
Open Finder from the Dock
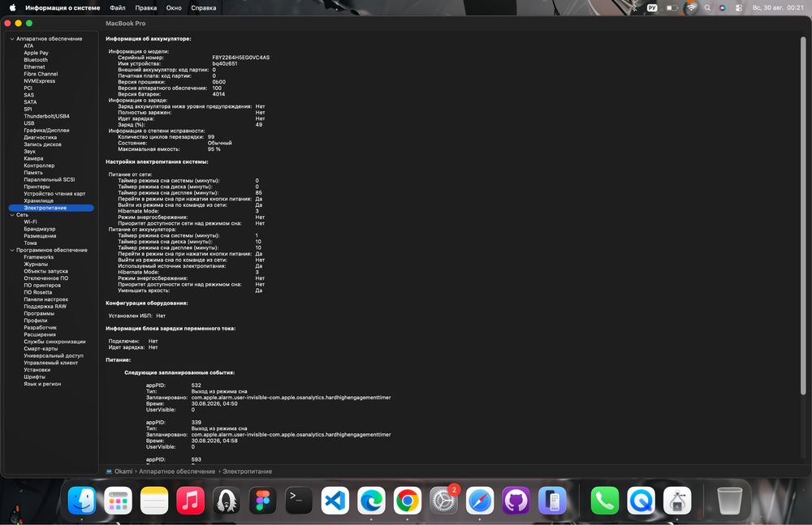click(x=82, y=501)
